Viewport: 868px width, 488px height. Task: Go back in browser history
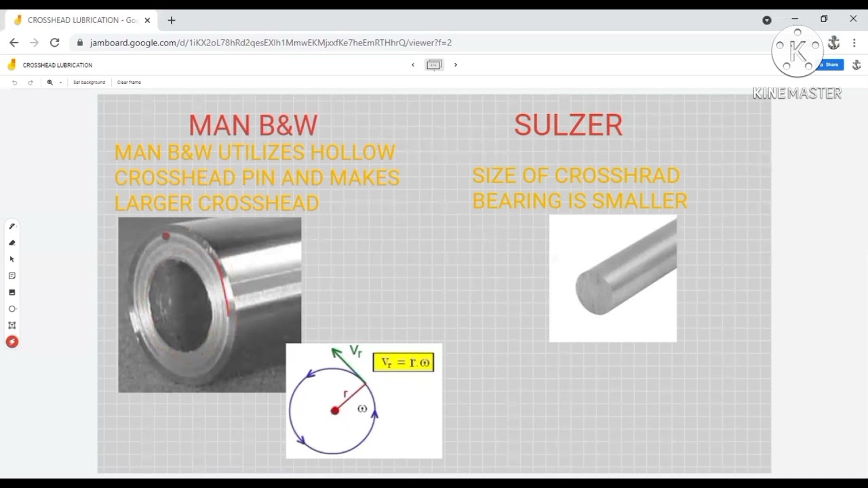click(14, 43)
